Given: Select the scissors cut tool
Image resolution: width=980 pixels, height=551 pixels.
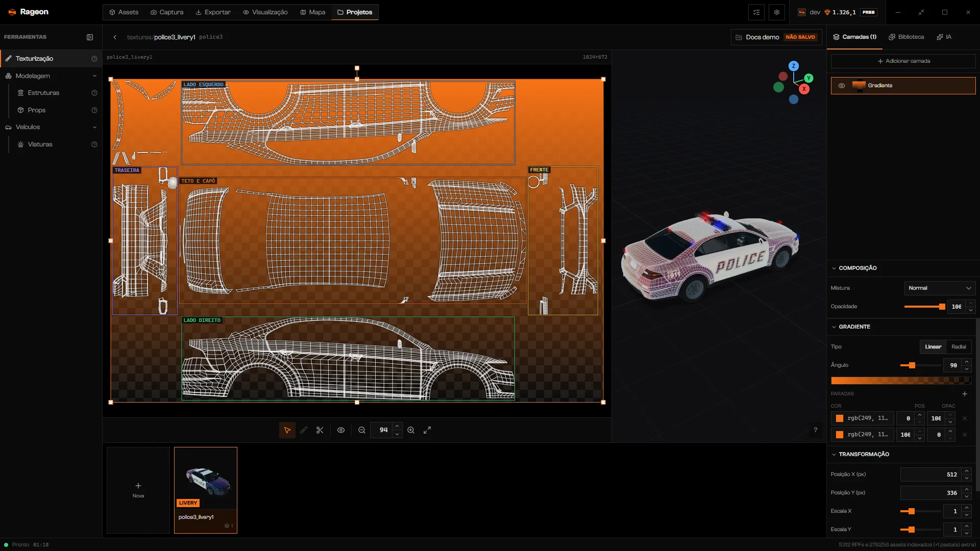Looking at the screenshot, I should click(320, 430).
